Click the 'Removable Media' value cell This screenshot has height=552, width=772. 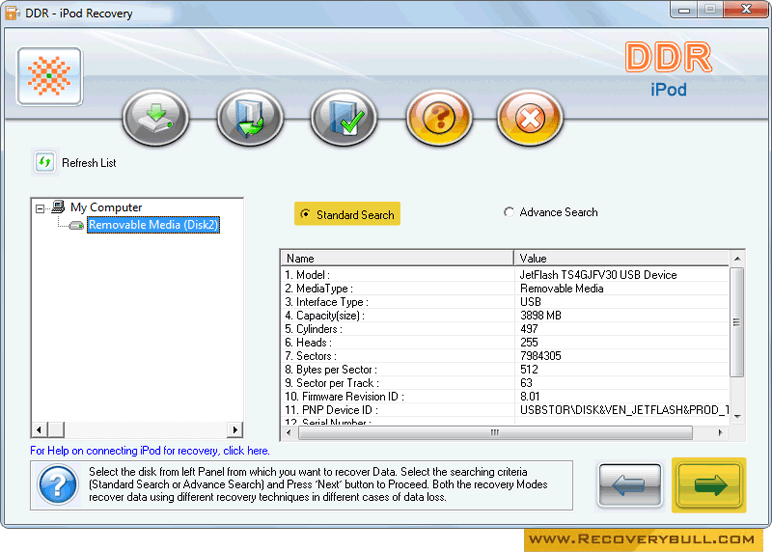click(561, 289)
